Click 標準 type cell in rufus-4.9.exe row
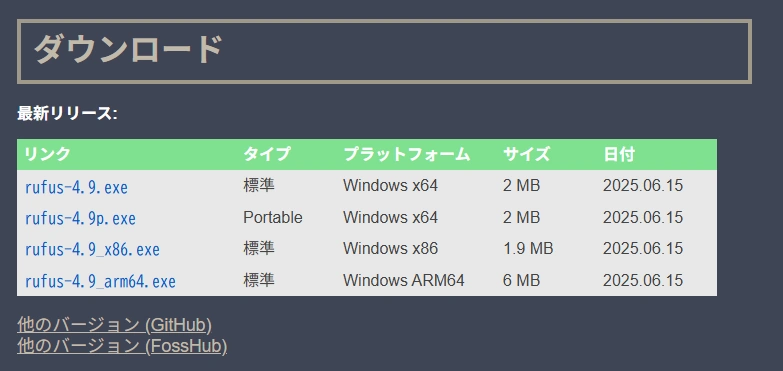The height and width of the screenshot is (371, 783). [x=259, y=186]
